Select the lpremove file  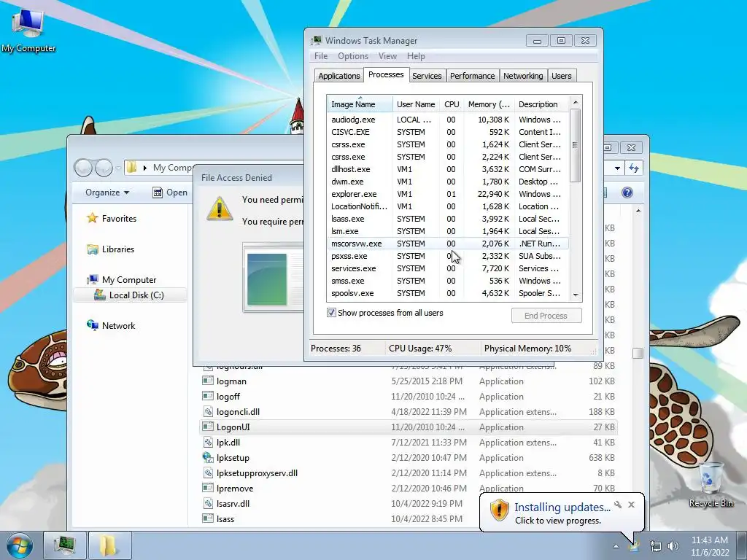(x=409, y=488)
